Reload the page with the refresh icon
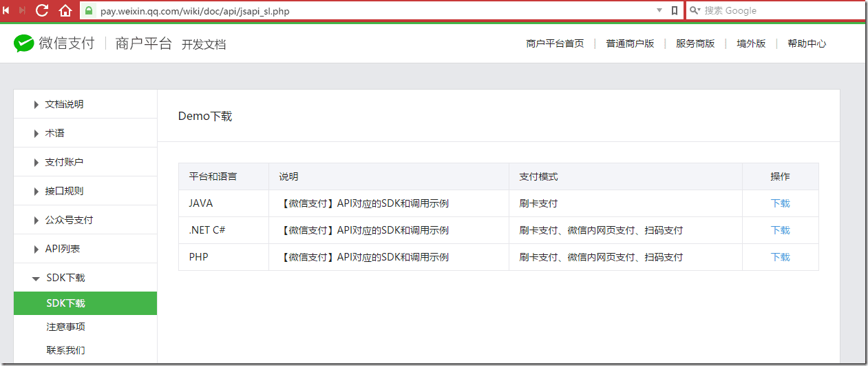Image resolution: width=868 pixels, height=366 pixels. [42, 10]
